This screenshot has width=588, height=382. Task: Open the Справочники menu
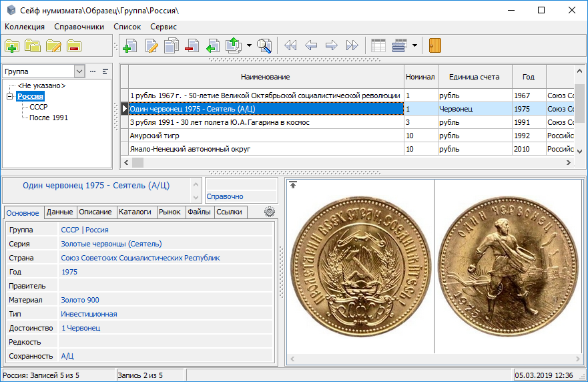79,27
